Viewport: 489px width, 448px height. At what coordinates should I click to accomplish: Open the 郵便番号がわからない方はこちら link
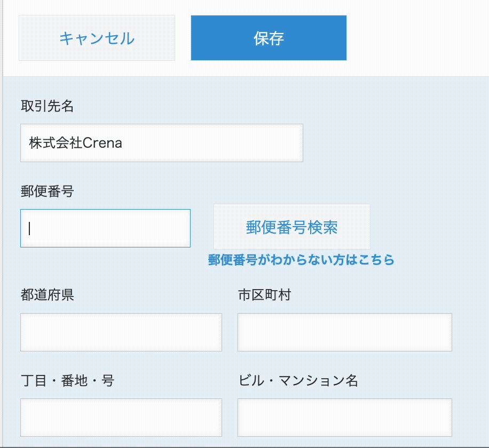point(301,260)
